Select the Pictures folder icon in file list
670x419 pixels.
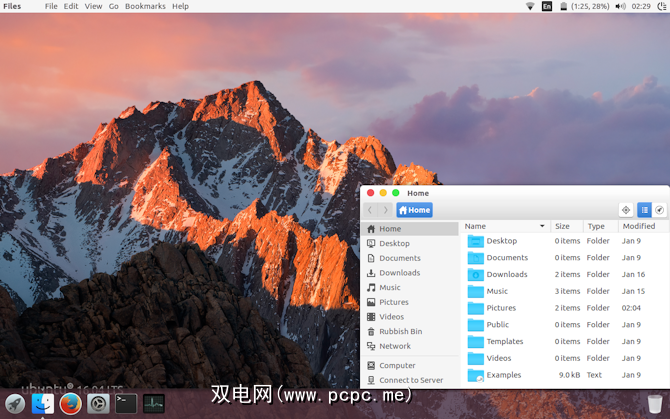point(476,308)
